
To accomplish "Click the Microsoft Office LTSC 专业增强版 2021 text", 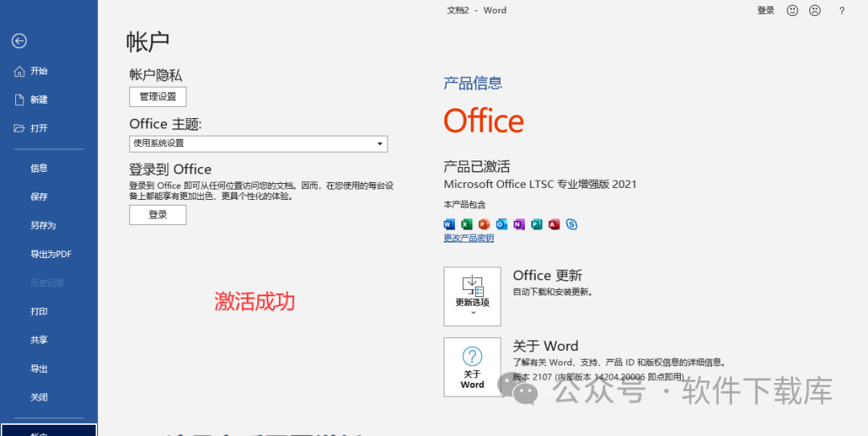I will 540,184.
